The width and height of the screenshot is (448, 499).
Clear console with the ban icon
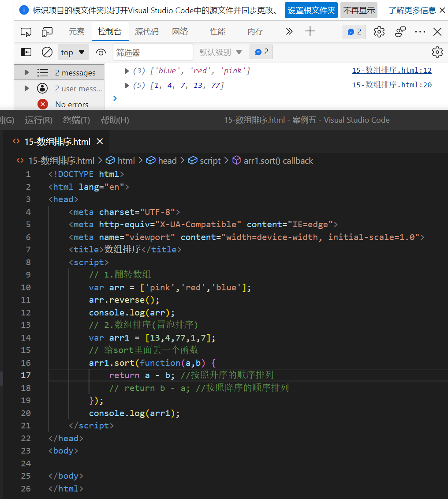click(47, 52)
